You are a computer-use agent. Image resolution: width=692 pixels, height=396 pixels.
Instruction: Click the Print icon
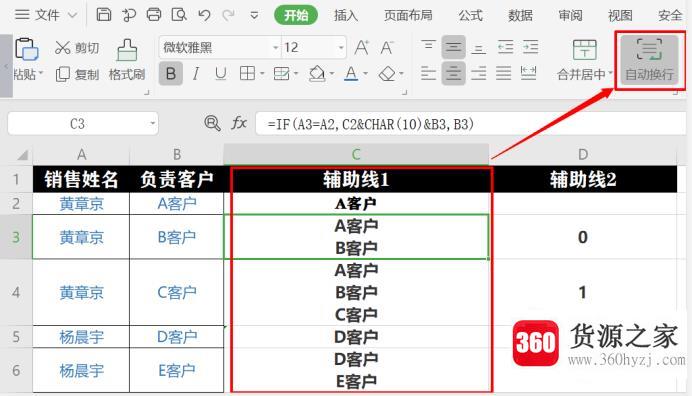pos(154,15)
